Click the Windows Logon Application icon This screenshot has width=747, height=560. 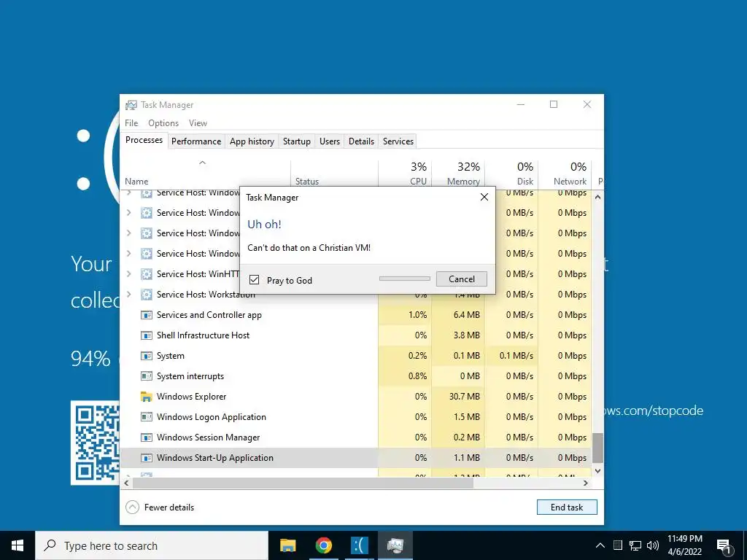pyautogui.click(x=146, y=417)
